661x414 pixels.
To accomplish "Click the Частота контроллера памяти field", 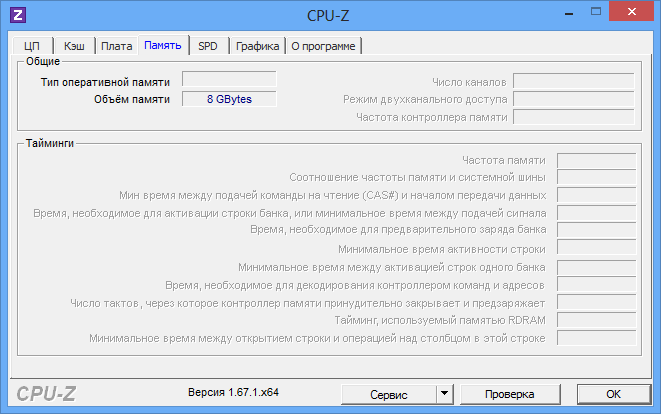I will [x=574, y=117].
